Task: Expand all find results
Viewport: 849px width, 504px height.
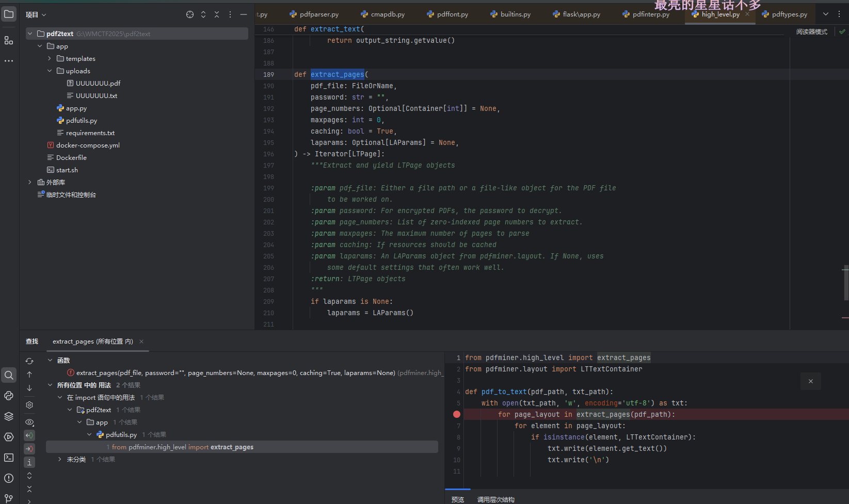Action: tap(29, 476)
